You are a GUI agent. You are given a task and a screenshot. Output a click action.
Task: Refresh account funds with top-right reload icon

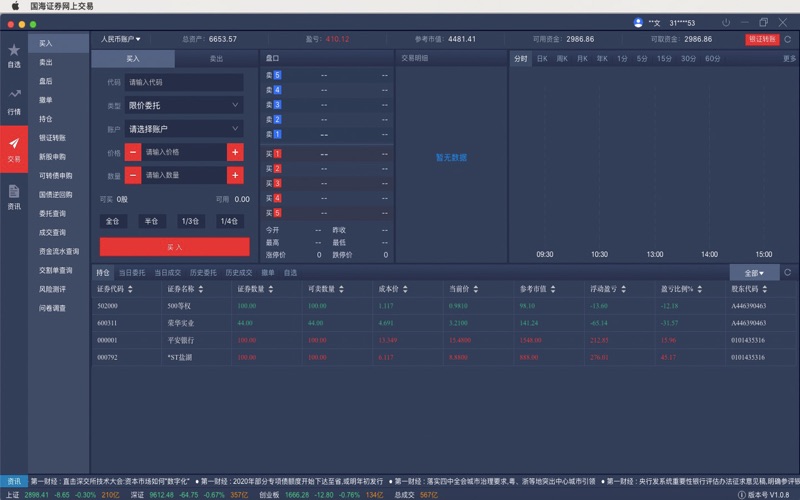[x=788, y=39]
